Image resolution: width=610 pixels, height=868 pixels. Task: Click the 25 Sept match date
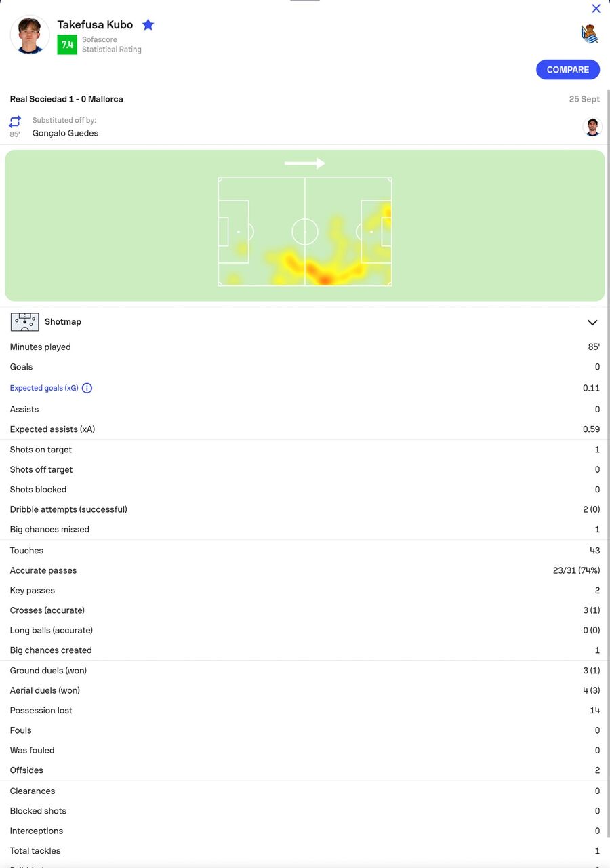[584, 99]
